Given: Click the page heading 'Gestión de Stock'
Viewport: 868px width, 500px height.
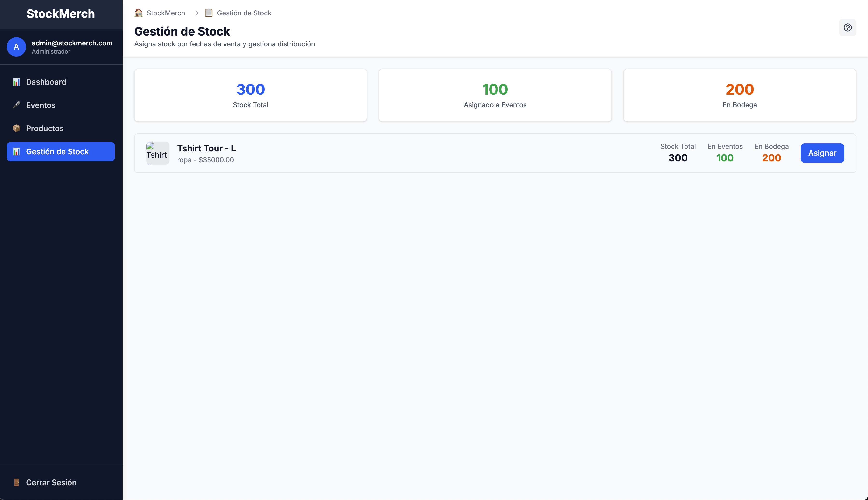Looking at the screenshot, I should click(182, 31).
